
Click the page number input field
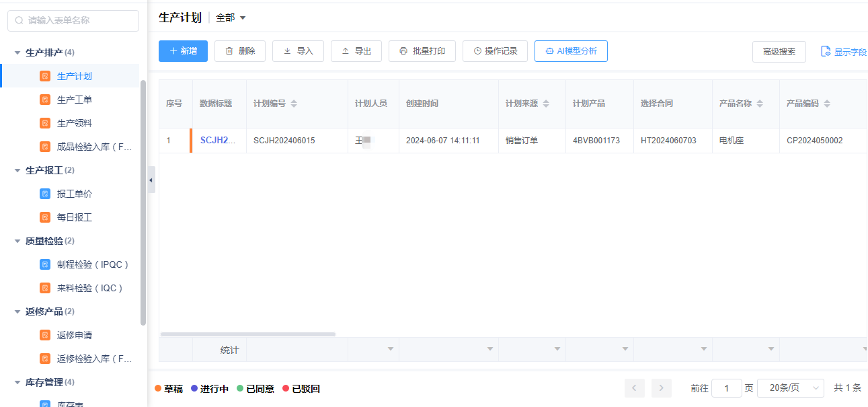click(x=726, y=388)
